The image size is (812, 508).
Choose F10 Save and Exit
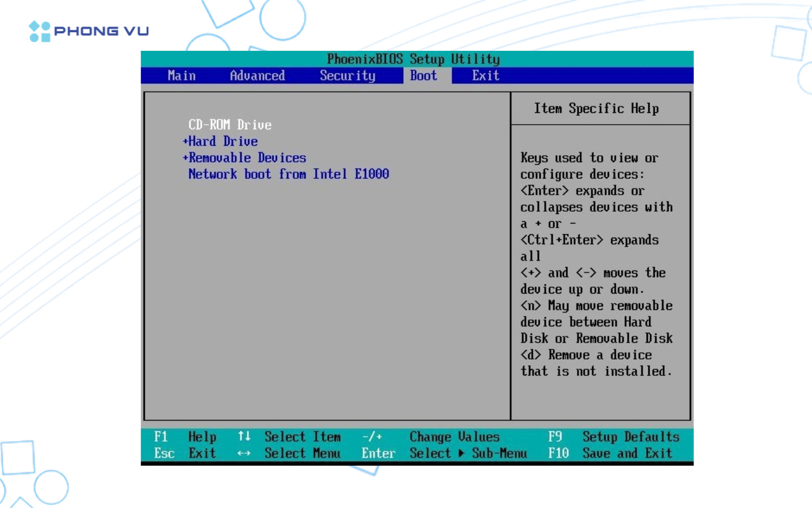coord(610,453)
